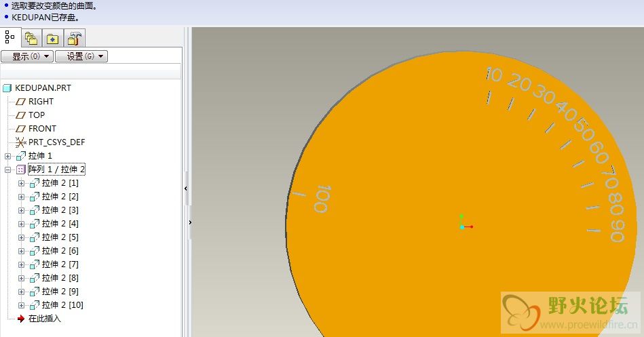Select the 拉伸 1 extrude feature
This screenshot has height=337, width=644.
(40, 155)
